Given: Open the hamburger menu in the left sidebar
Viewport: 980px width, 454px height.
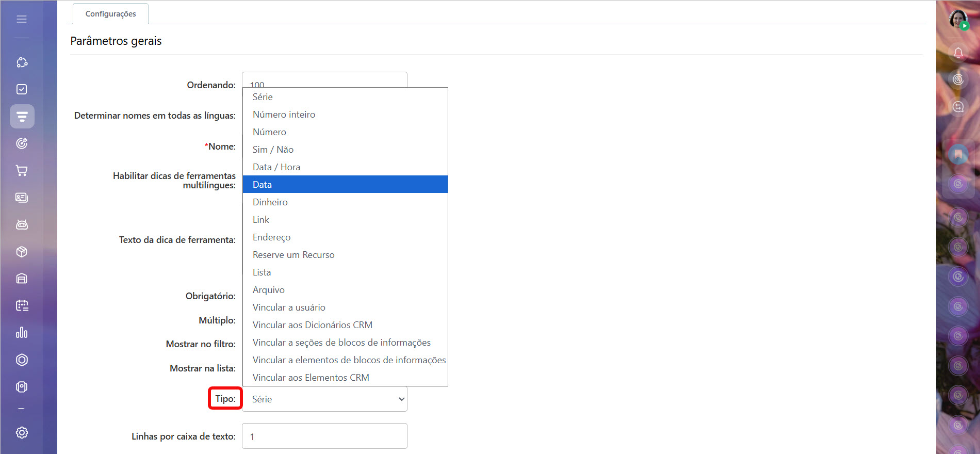Looking at the screenshot, I should [x=22, y=19].
